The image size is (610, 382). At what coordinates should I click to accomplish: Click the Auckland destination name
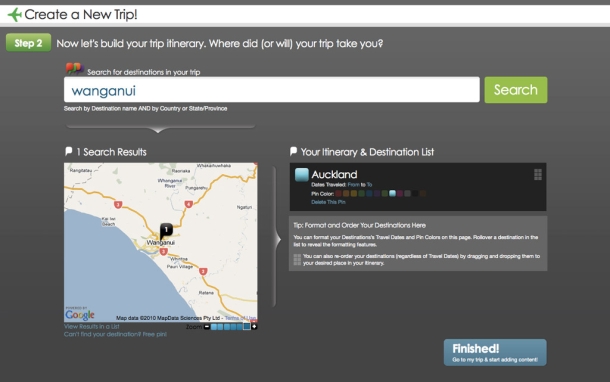334,174
